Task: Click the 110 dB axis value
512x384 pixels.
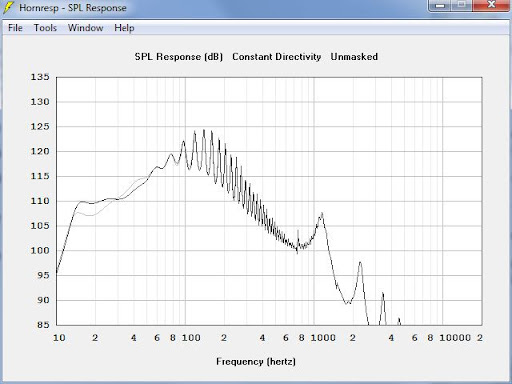Action: pos(40,201)
